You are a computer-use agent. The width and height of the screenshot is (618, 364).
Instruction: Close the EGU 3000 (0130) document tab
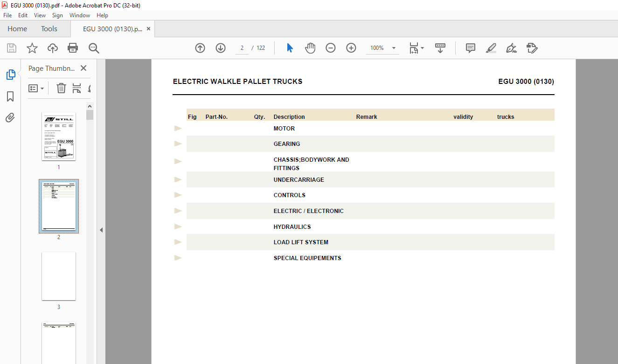148,29
